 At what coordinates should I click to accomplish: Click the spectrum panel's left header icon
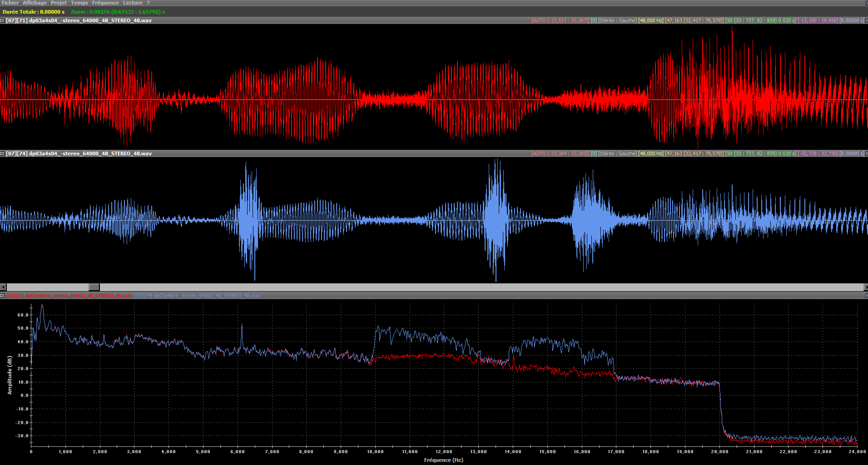(x=2, y=296)
